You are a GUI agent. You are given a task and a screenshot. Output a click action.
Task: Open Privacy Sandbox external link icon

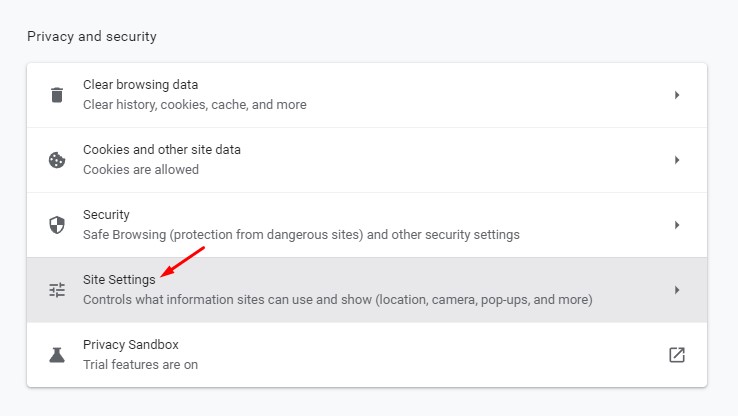tap(677, 355)
